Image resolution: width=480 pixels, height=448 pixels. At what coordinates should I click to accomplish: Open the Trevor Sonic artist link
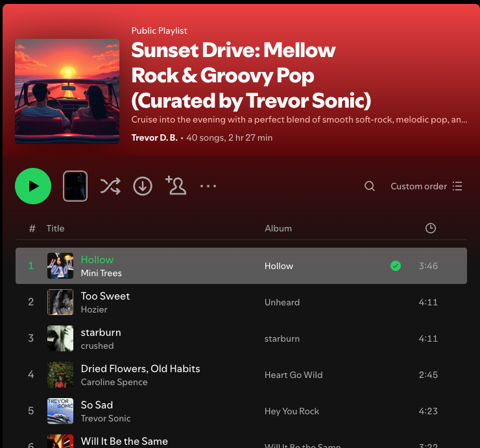(106, 418)
